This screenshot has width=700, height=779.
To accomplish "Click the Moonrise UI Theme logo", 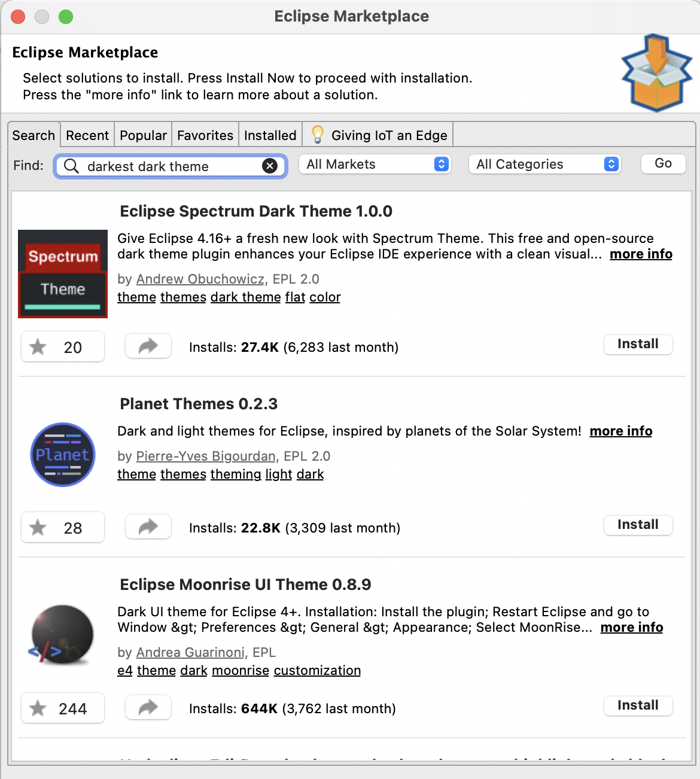I will [61, 635].
